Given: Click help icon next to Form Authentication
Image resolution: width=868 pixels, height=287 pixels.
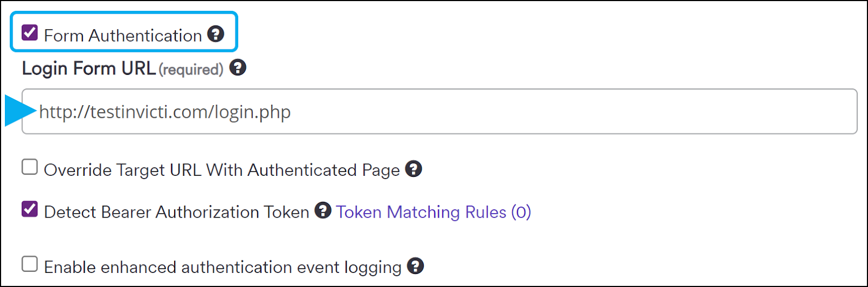Looking at the screenshot, I should tap(216, 34).
